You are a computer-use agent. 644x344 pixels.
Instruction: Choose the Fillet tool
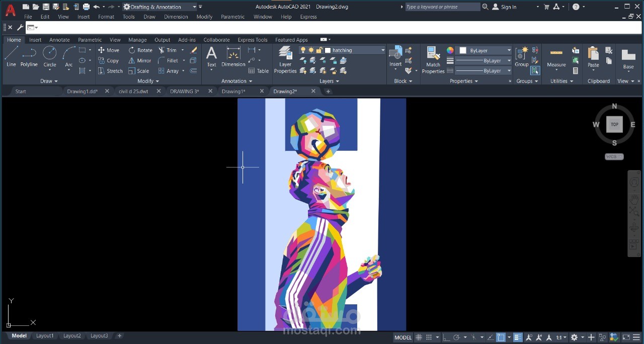[168, 60]
